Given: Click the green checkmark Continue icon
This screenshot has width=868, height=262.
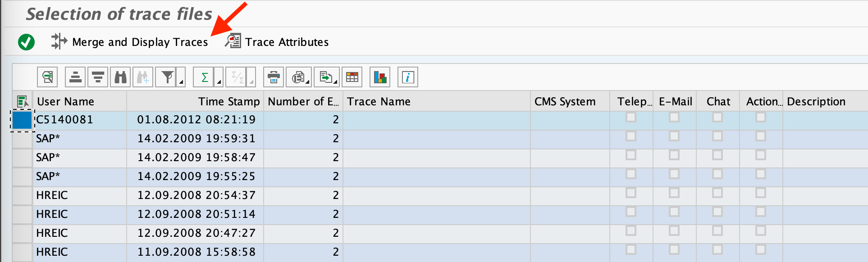Looking at the screenshot, I should (x=26, y=42).
